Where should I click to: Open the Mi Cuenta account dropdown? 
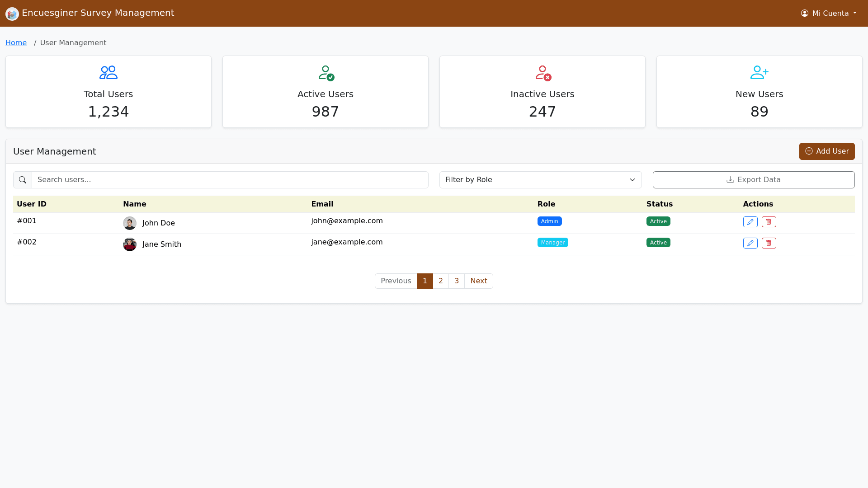(829, 13)
